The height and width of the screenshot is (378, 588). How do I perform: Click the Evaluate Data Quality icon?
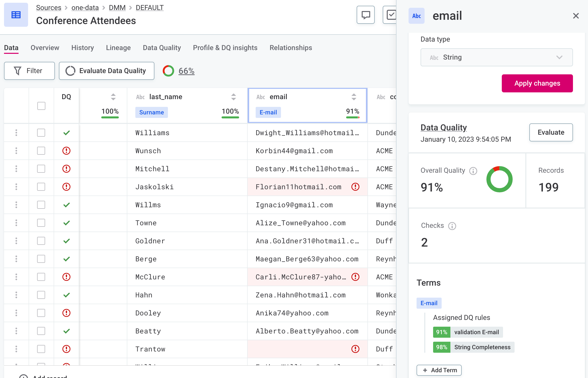(70, 71)
